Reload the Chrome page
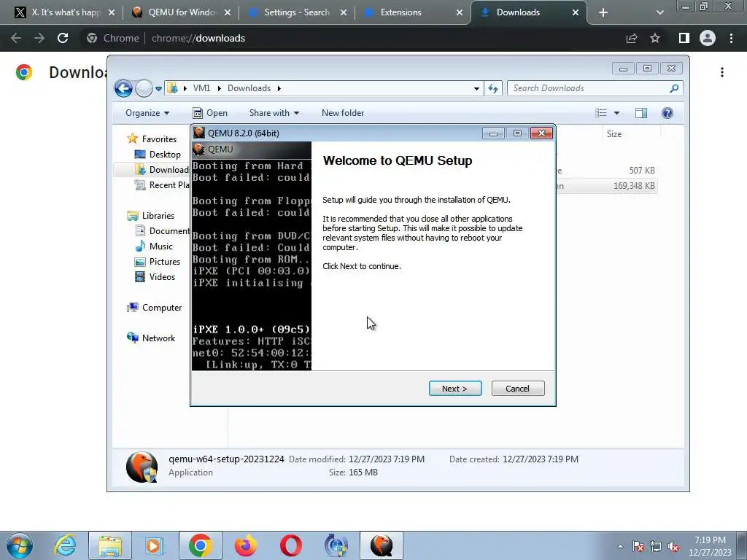 63,38
